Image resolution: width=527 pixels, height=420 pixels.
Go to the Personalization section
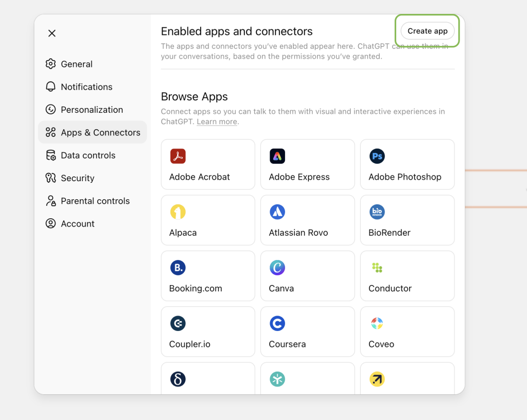coord(92,110)
